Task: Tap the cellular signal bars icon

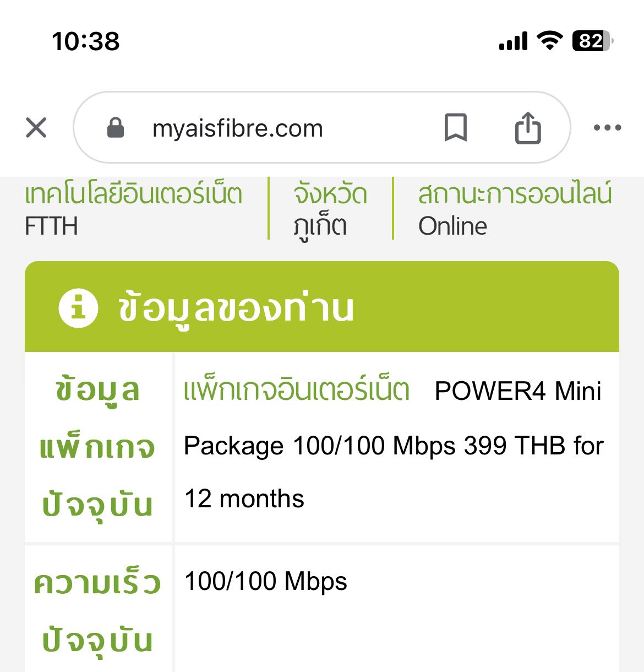Action: pyautogui.click(x=513, y=41)
